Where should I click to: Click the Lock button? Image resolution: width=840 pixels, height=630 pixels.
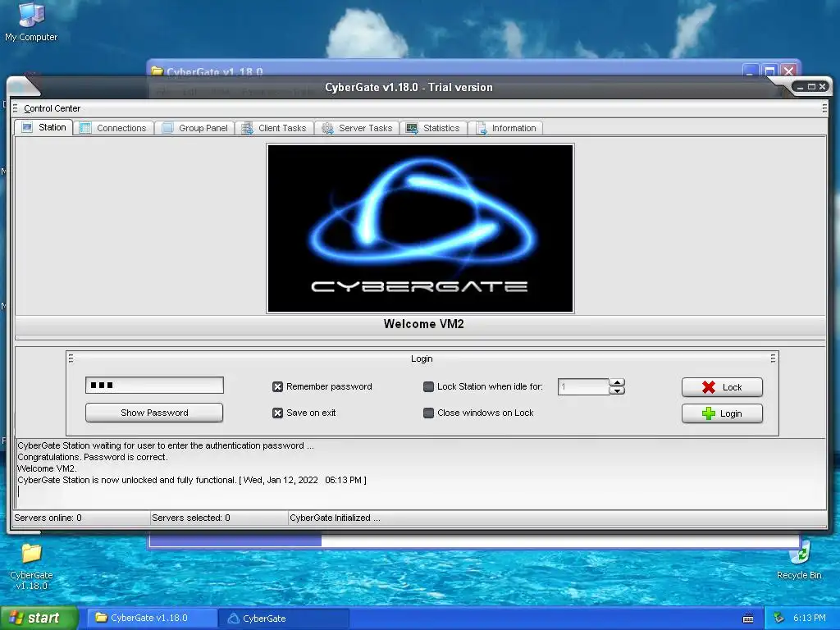tap(722, 387)
